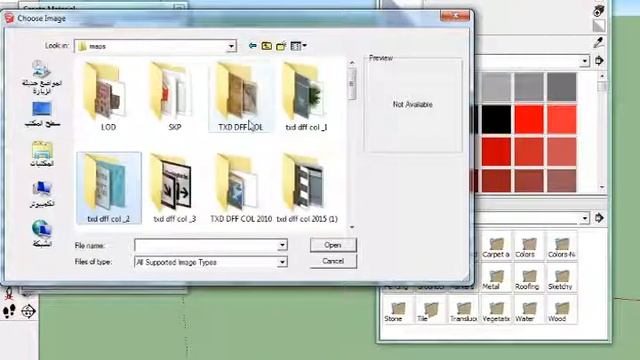
Task: Open Recent Places in the places sidebar
Action: pos(41,78)
